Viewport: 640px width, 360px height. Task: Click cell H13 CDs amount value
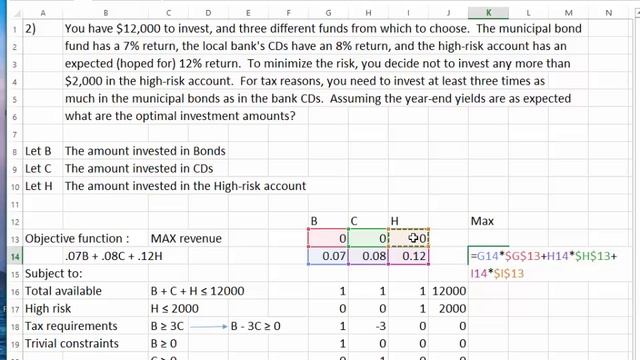click(368, 238)
